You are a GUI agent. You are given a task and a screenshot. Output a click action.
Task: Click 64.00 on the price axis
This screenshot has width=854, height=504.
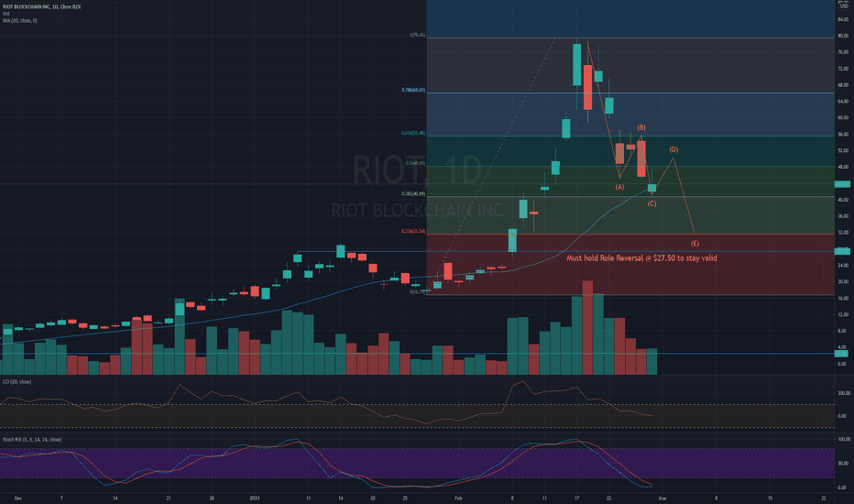click(843, 102)
